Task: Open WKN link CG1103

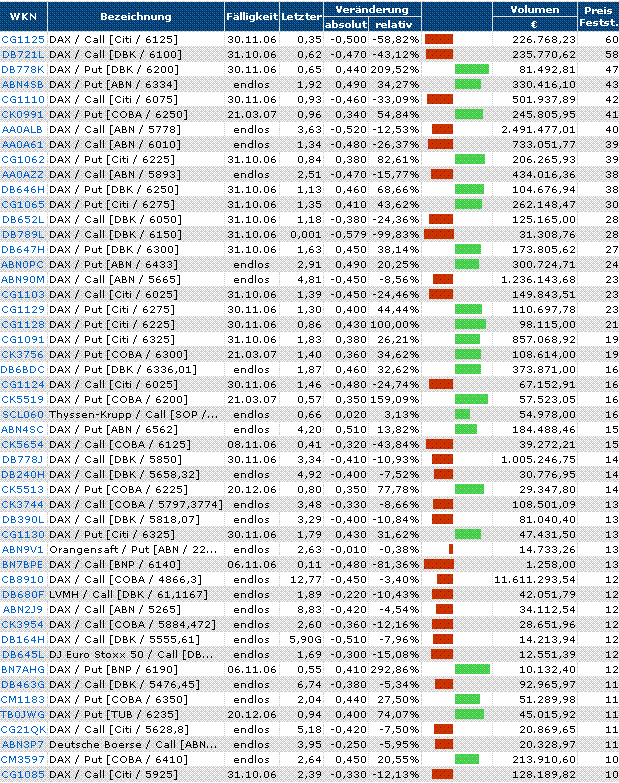Action: (23, 294)
